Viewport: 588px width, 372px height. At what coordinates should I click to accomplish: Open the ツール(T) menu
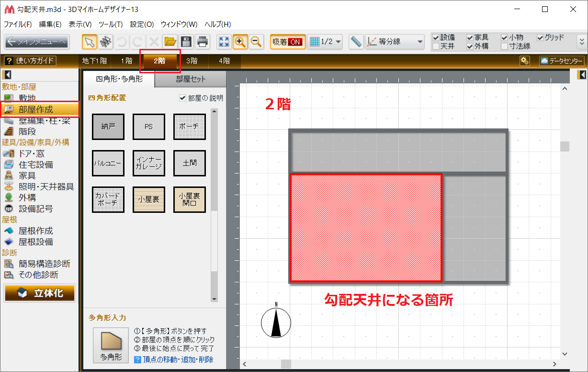coord(110,24)
